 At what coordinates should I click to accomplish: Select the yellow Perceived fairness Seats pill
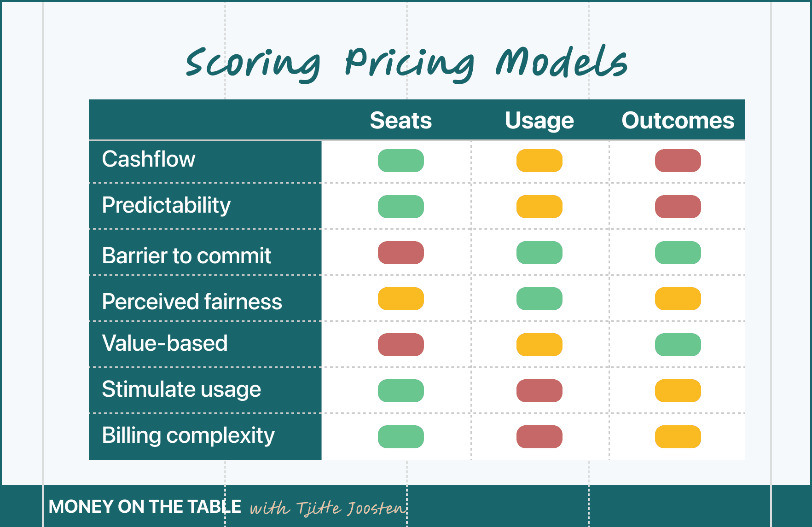[401, 299]
